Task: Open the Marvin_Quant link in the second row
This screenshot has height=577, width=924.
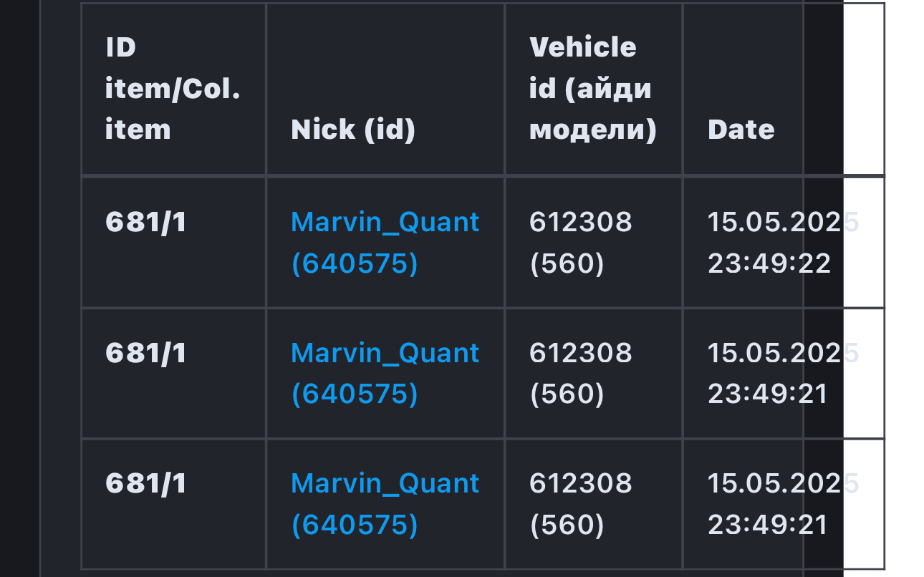Action: (x=385, y=373)
